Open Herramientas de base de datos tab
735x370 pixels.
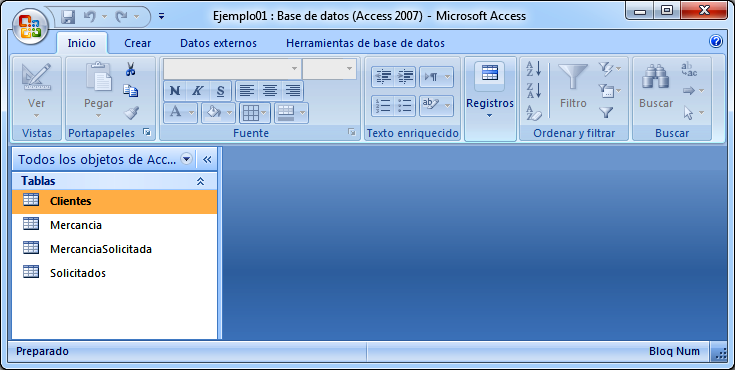(x=365, y=43)
